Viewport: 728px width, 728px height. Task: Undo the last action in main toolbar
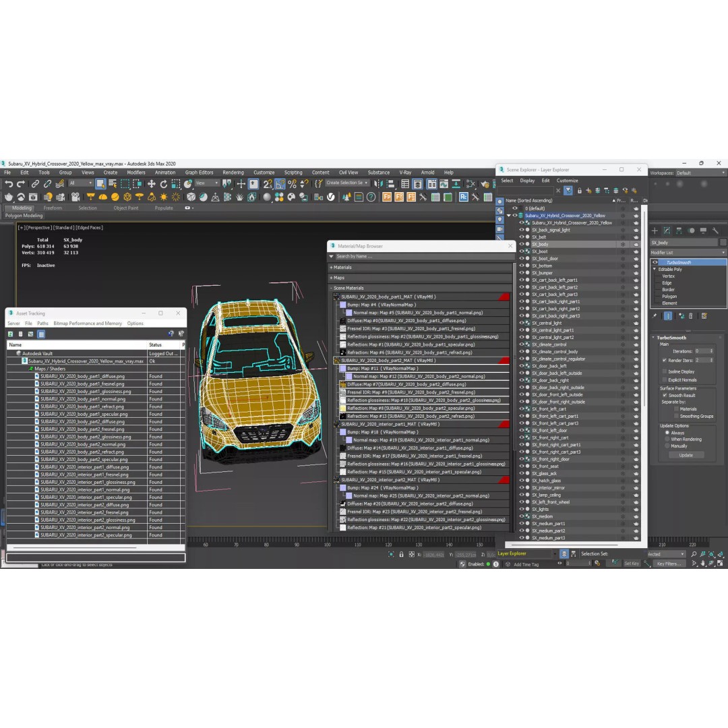(x=9, y=184)
